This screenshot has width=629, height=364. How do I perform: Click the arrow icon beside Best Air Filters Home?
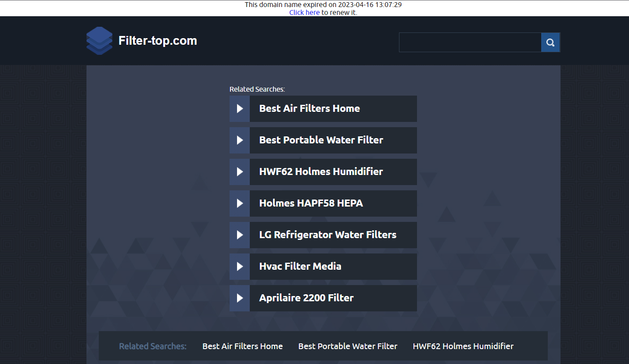coord(240,109)
